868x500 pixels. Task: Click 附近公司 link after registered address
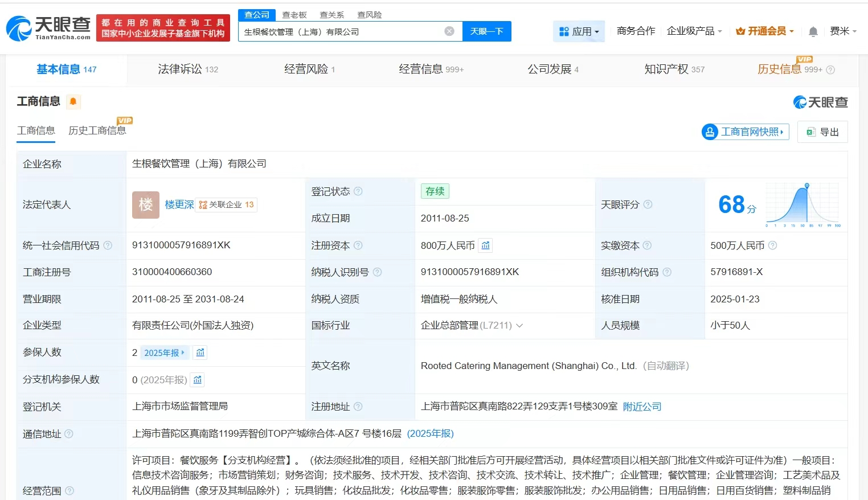tap(642, 407)
